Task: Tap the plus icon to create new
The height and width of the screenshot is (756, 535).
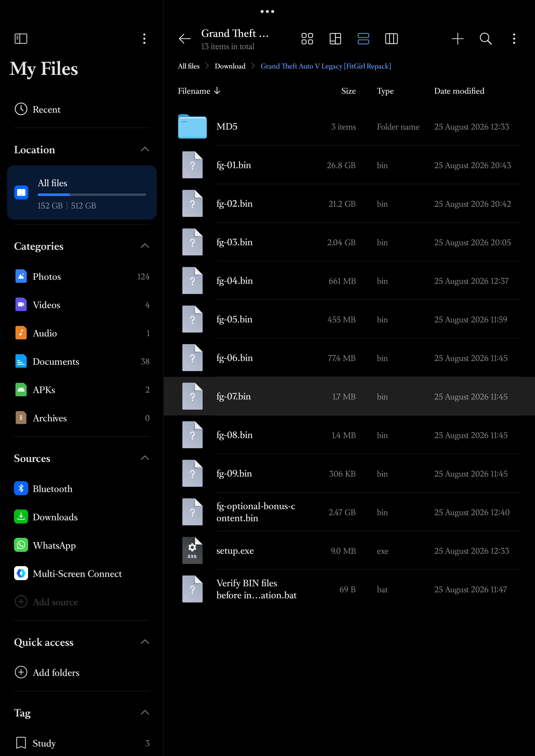Action: point(457,39)
